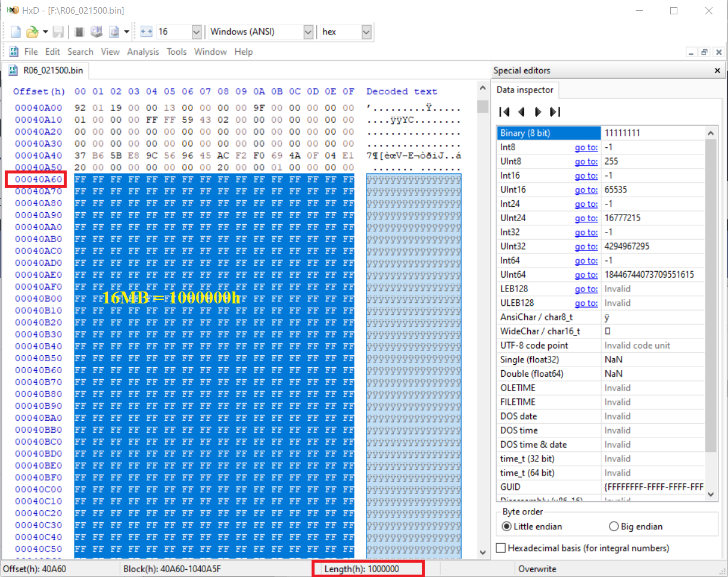728x577 pixels.
Task: Open the hex offset base dropdown
Action: coord(366,32)
